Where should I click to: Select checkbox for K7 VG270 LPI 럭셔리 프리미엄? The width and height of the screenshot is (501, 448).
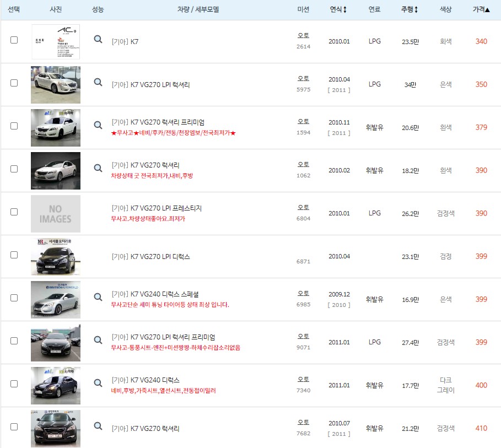14,341
